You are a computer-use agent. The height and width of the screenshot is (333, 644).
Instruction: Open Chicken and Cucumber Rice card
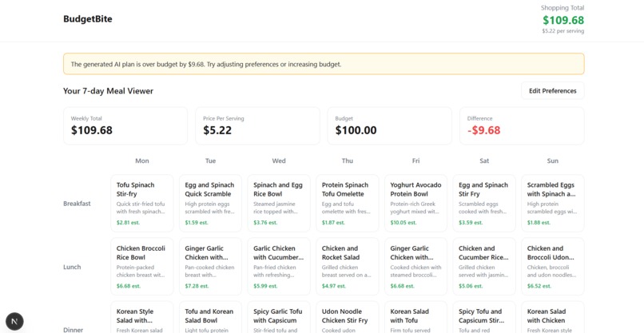coord(484,267)
